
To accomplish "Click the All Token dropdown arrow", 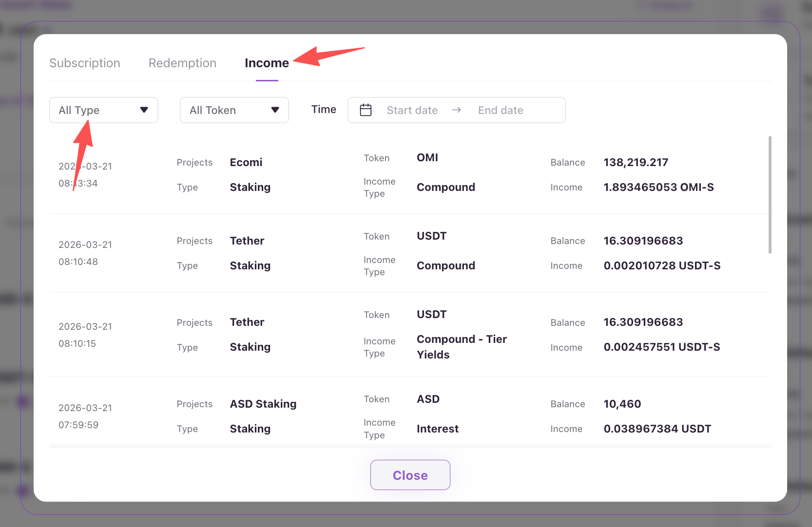I will pos(275,110).
